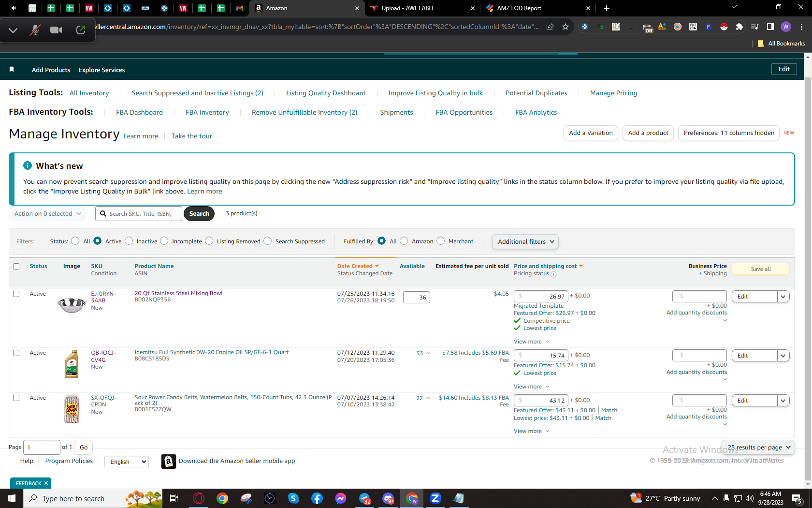Expand View more for Sour Power Candy Belts

click(532, 431)
